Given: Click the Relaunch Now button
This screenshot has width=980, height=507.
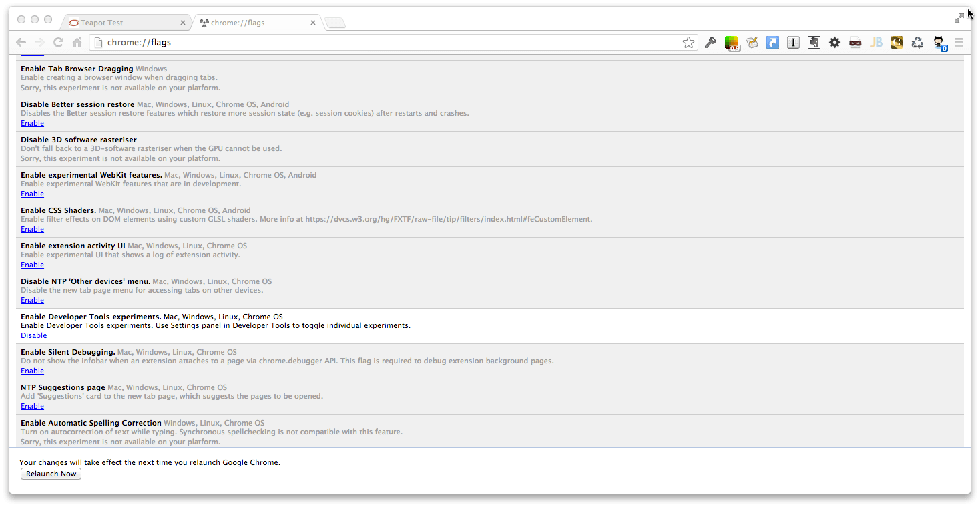Looking at the screenshot, I should (51, 474).
